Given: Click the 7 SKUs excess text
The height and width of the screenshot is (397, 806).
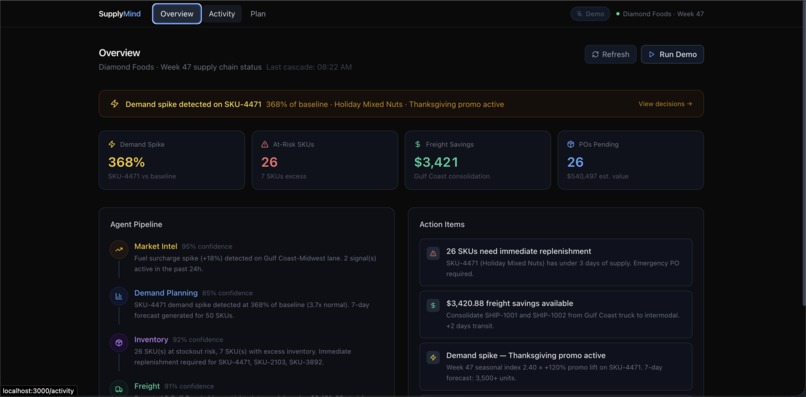Looking at the screenshot, I should 283,176.
